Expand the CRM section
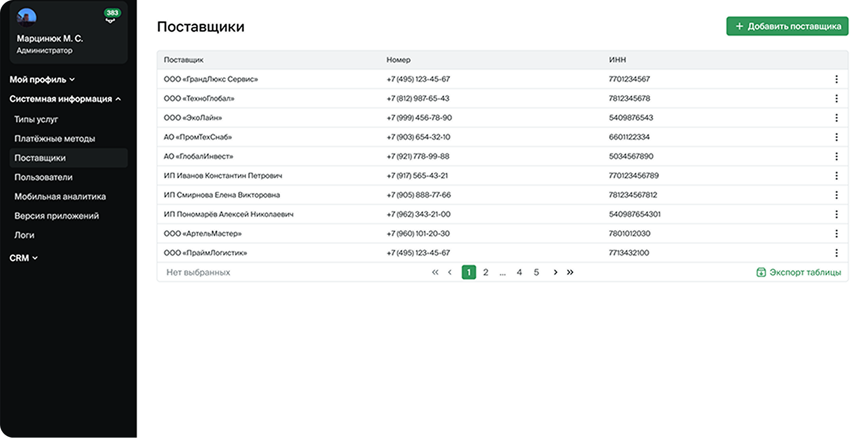 [23, 258]
